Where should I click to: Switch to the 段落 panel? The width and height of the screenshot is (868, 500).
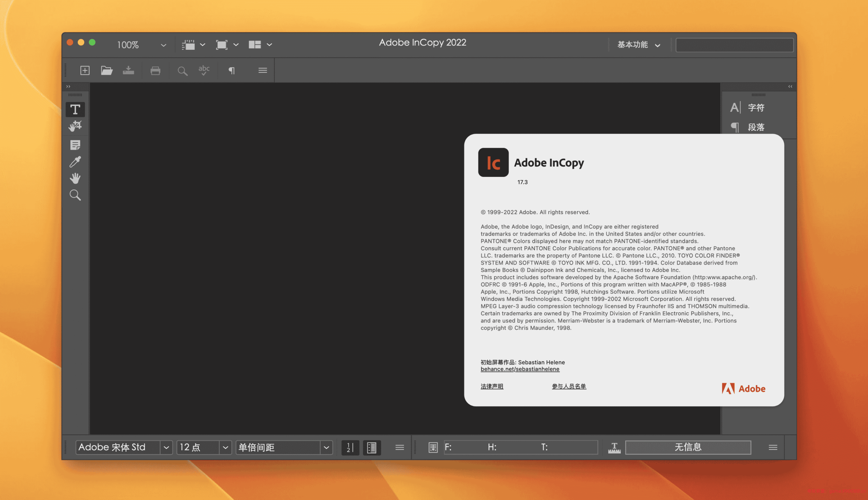tap(756, 127)
